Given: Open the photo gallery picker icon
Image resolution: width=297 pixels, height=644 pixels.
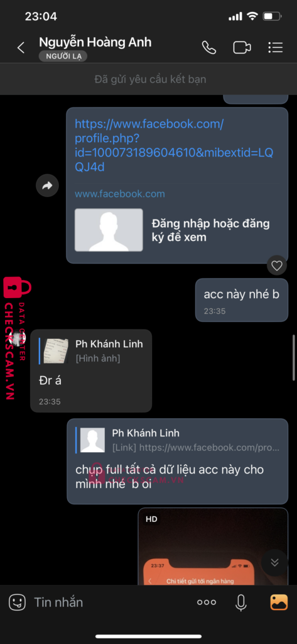Looking at the screenshot, I should (x=279, y=602).
